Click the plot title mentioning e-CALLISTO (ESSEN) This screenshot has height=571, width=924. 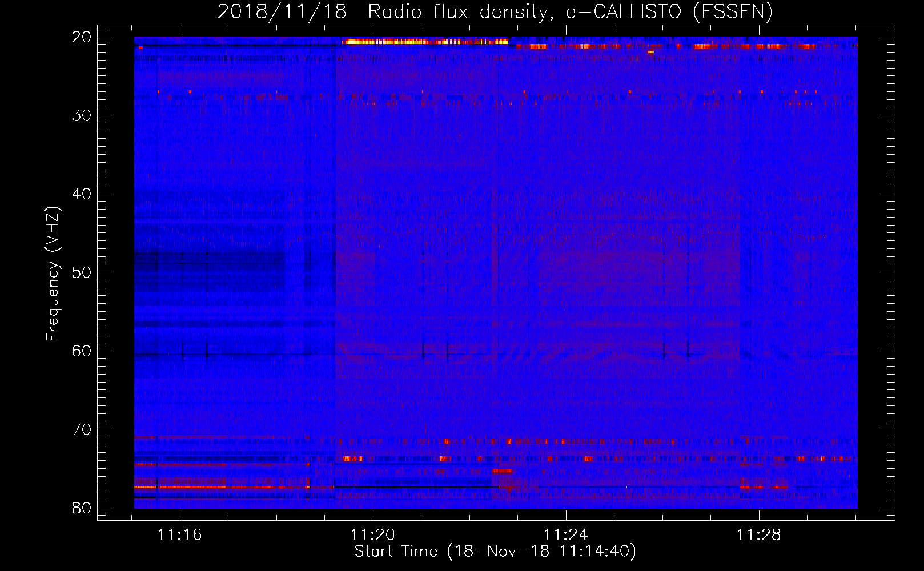pos(495,12)
